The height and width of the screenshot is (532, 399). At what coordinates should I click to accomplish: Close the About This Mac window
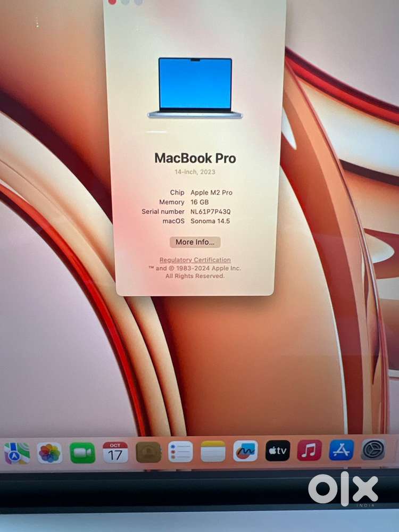pos(112,2)
